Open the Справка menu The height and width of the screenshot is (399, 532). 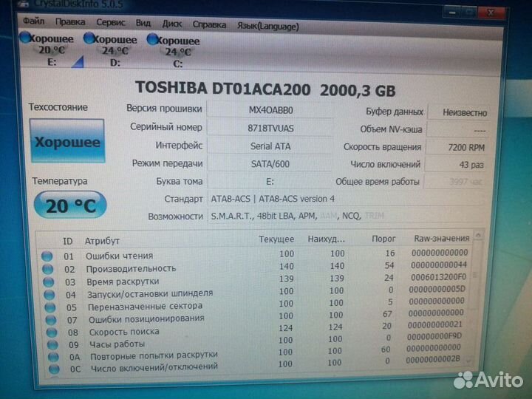tap(209, 25)
